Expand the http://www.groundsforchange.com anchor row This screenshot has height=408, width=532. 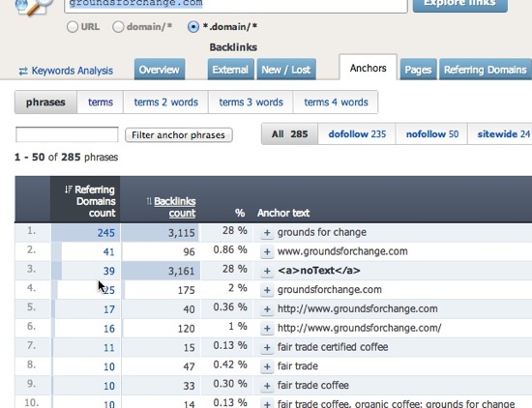click(x=267, y=309)
